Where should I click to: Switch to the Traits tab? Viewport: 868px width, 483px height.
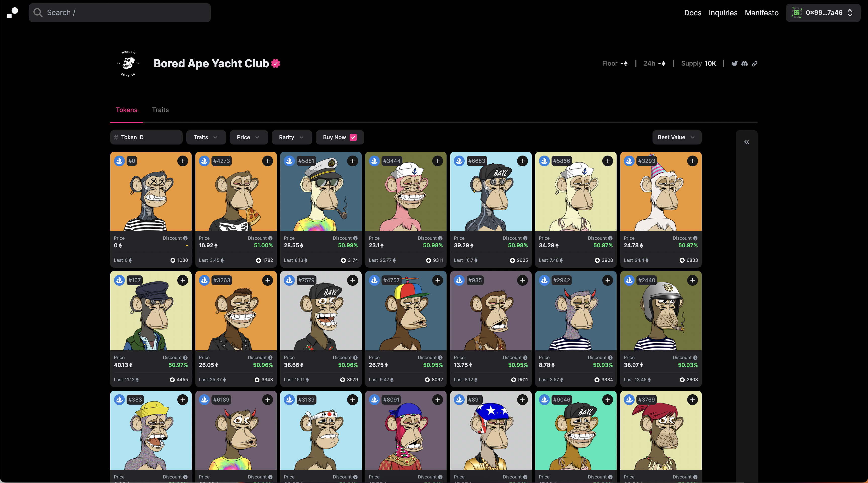point(160,110)
